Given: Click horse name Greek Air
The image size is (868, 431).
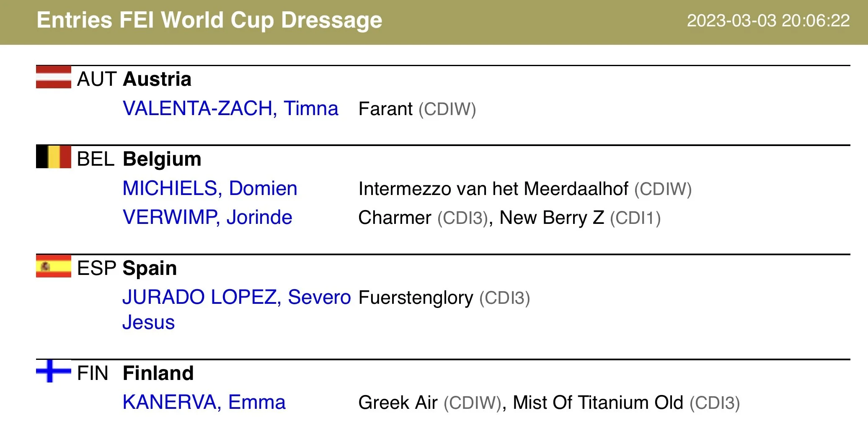Looking at the screenshot, I should click(x=398, y=403).
